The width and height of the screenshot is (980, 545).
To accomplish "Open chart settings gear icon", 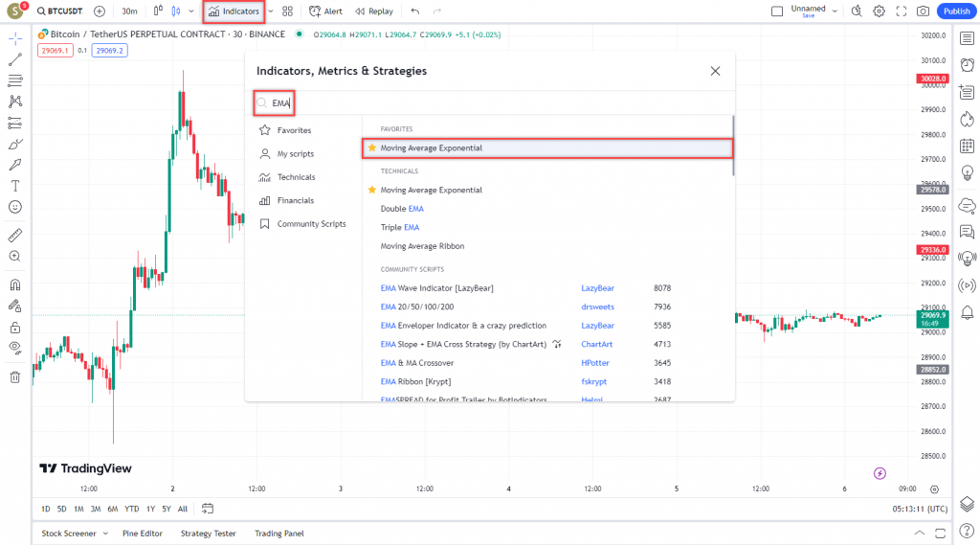I will (x=879, y=11).
